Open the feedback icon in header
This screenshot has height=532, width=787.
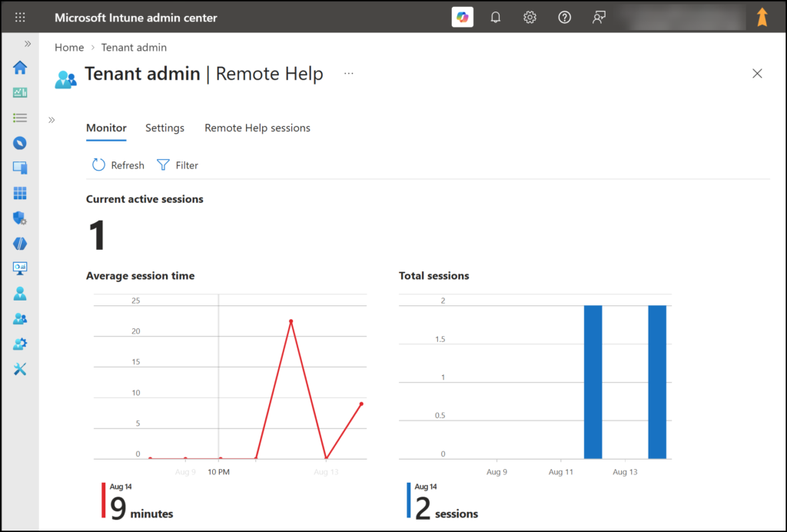pyautogui.click(x=598, y=18)
